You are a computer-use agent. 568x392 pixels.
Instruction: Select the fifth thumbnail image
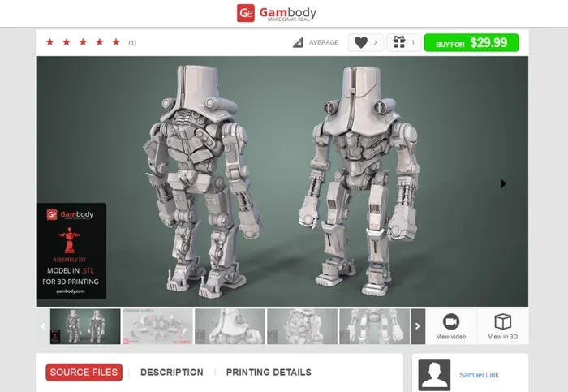375,326
